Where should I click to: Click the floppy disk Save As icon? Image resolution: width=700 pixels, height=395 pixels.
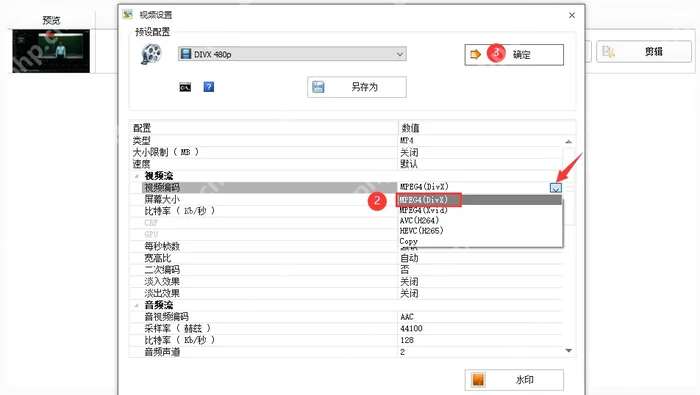tap(318, 87)
